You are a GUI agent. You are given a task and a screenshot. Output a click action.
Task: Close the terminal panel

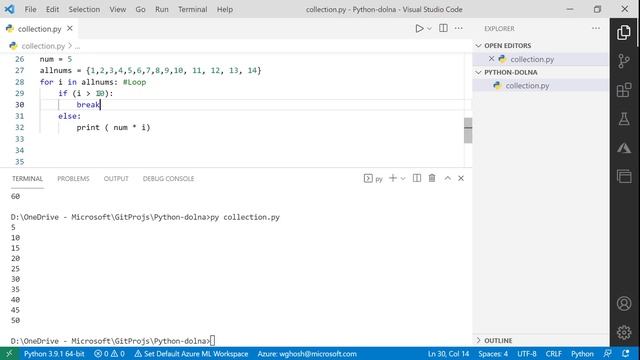pyautogui.click(x=461, y=178)
